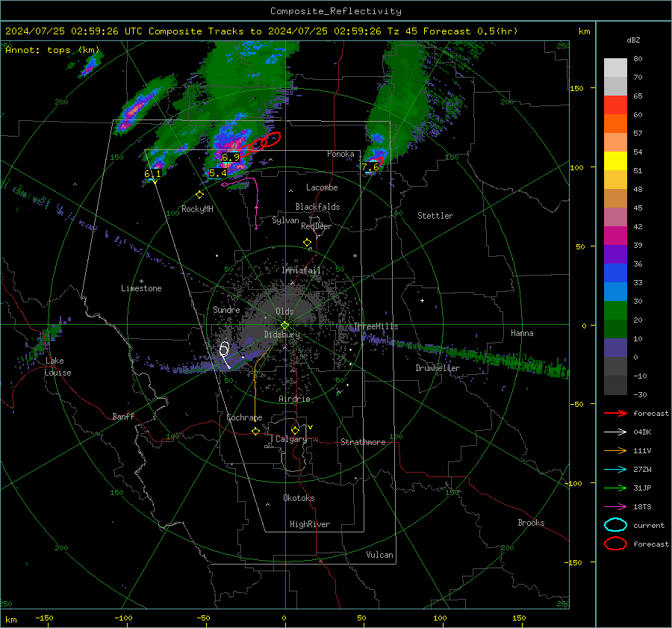Click the yellow diamond marker below Cochrane
672x628 pixels.
[x=255, y=431]
